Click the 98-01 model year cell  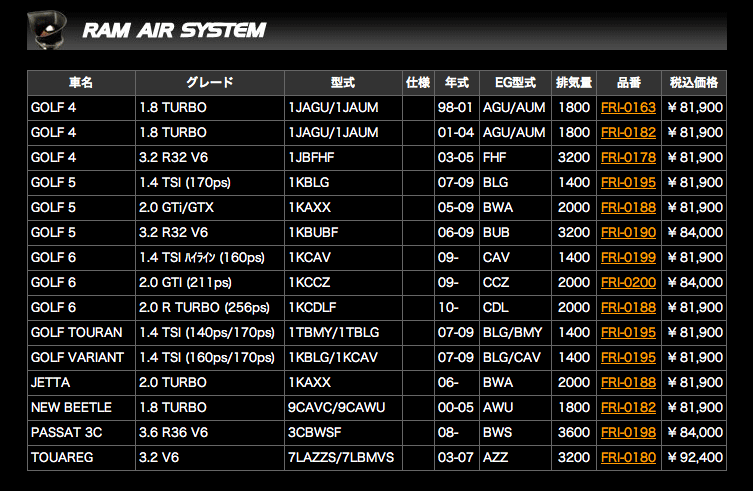457,108
